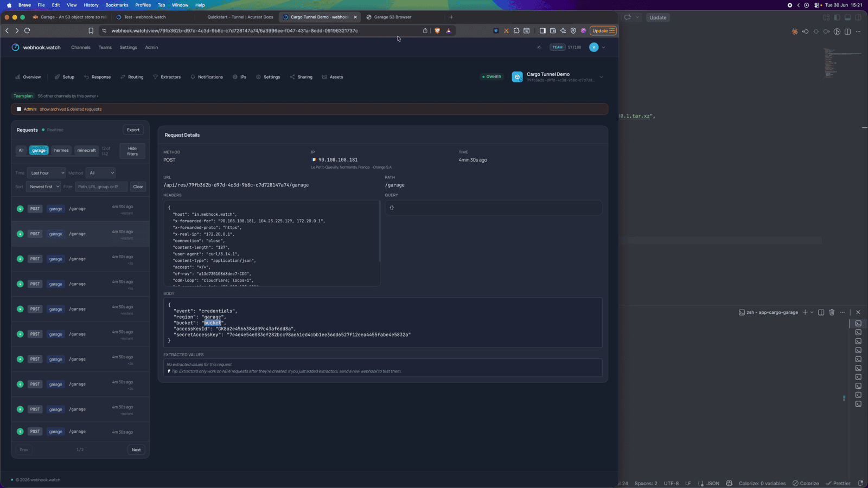Image resolution: width=868 pixels, height=488 pixels.
Task: Select the first POST /garage request row
Action: [80, 209]
